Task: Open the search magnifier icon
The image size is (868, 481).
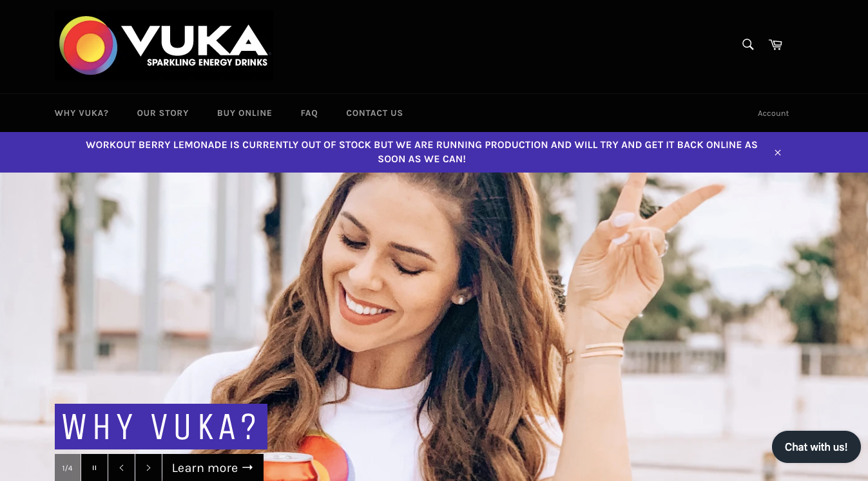Action: pyautogui.click(x=747, y=44)
